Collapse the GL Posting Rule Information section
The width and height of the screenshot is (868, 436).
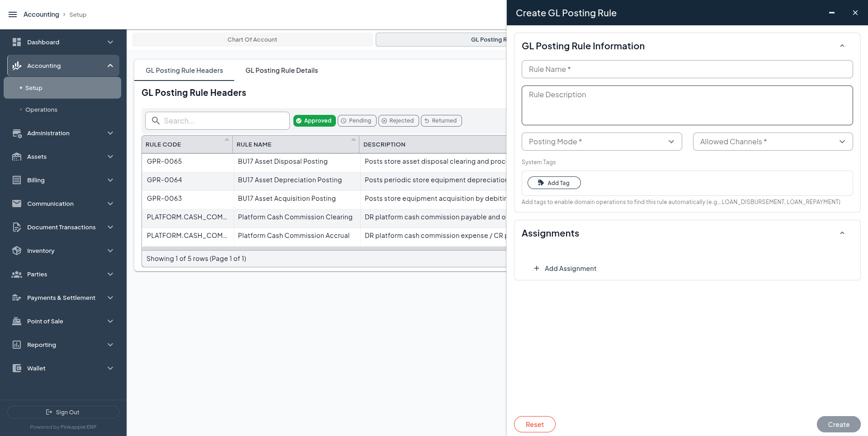[842, 46]
